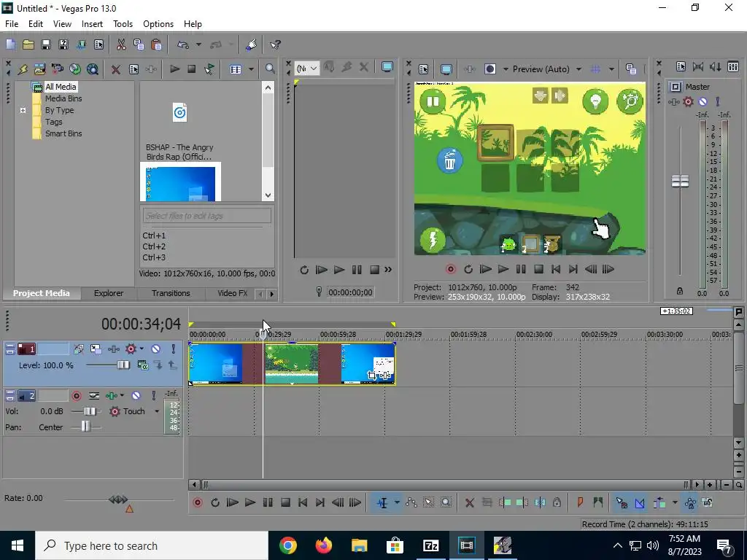
Task: Open the Views dropdown arrow in Project Media
Action: [251, 69]
